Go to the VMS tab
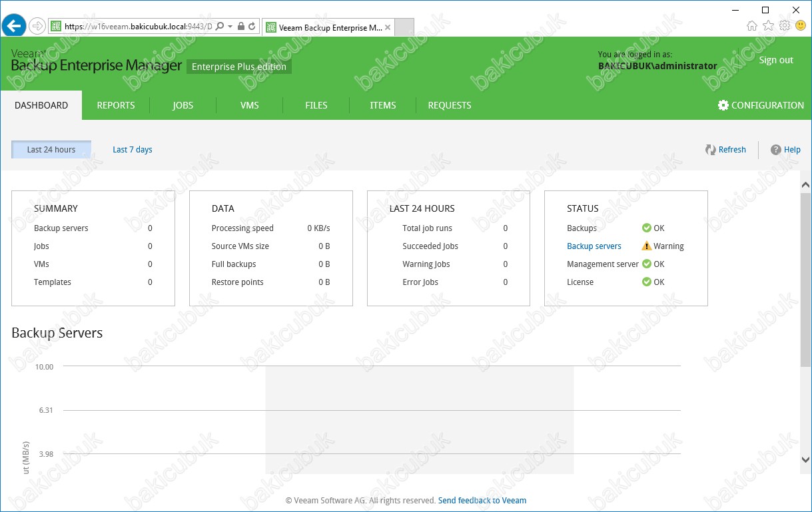Viewport: 812px width, 512px height. pyautogui.click(x=250, y=105)
